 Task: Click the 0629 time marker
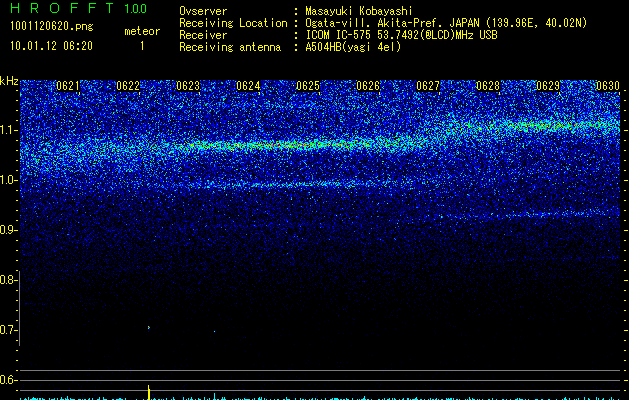point(548,86)
